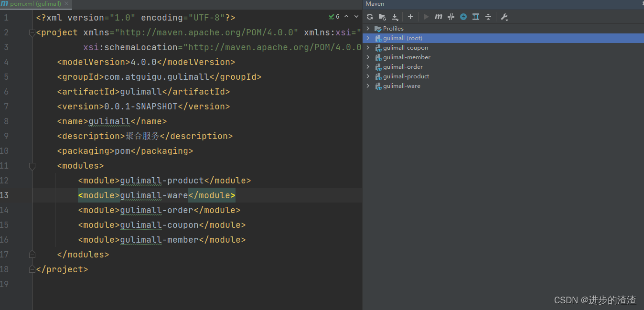Click closing </project> tag

[62, 269]
